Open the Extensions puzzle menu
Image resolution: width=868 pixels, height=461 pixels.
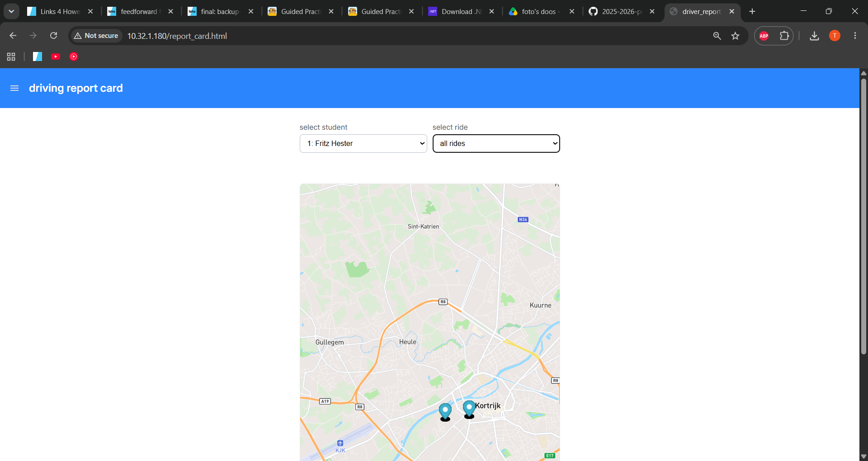pos(784,36)
